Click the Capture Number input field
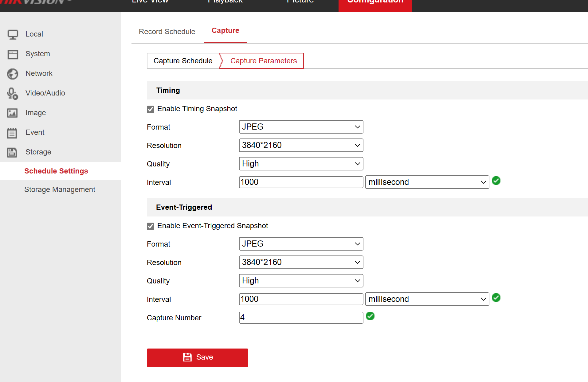This screenshot has width=588, height=382. click(301, 318)
